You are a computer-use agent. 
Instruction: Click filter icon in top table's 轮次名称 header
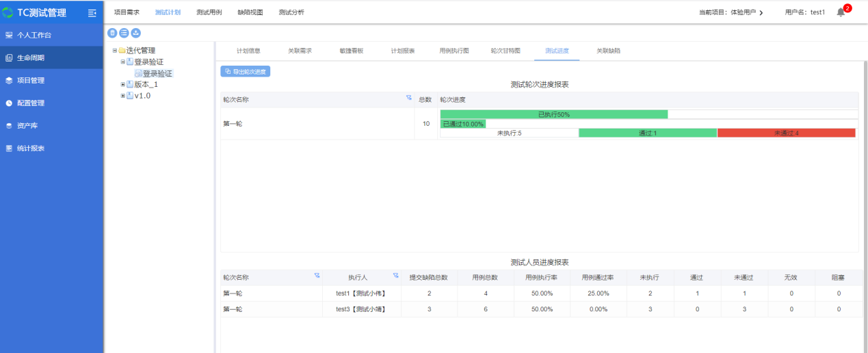point(409,99)
